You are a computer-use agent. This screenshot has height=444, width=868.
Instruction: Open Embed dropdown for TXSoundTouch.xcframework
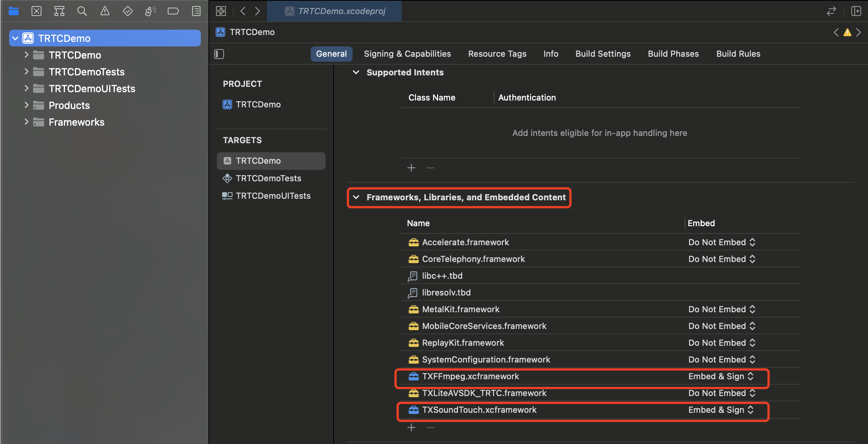(x=721, y=410)
